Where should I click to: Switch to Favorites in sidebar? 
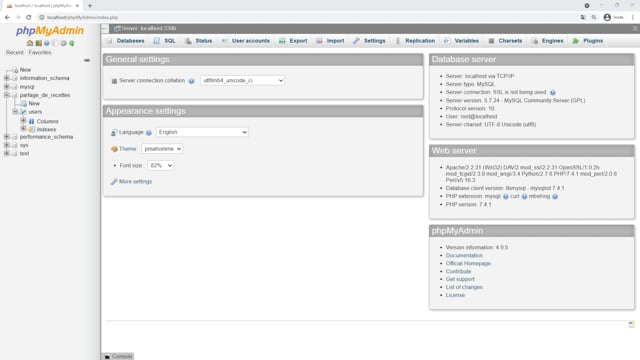[40, 53]
